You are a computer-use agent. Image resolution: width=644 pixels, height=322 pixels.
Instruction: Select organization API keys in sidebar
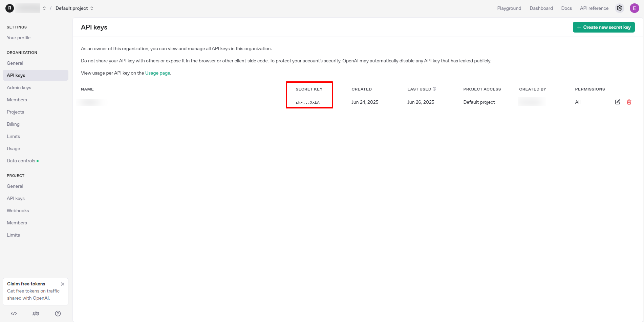(36, 75)
